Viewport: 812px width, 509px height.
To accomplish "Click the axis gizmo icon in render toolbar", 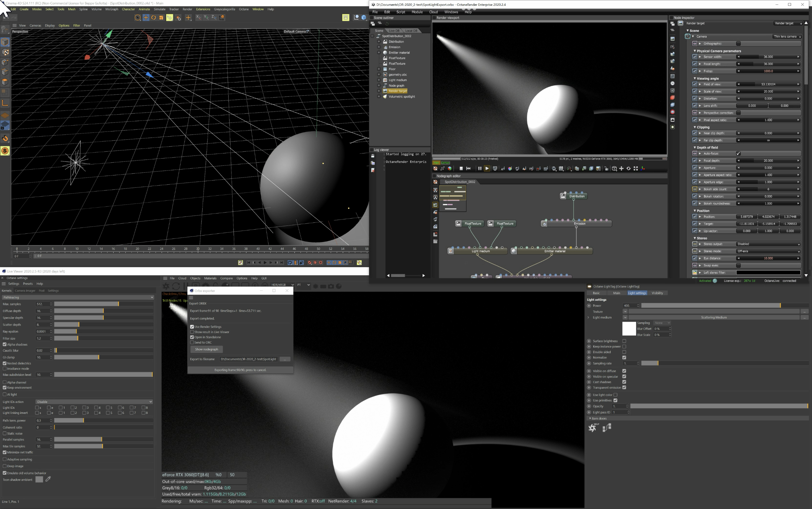I will (643, 169).
